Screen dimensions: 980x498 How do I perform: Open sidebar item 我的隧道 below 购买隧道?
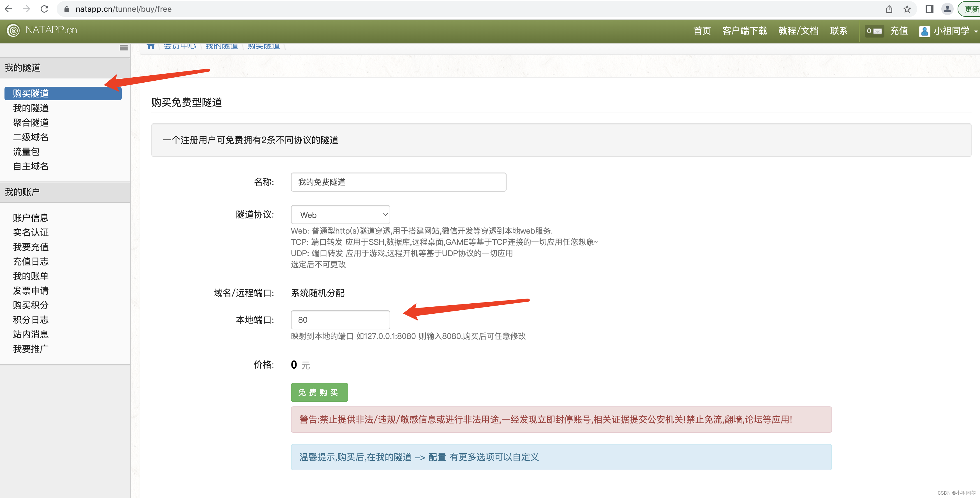pos(31,108)
